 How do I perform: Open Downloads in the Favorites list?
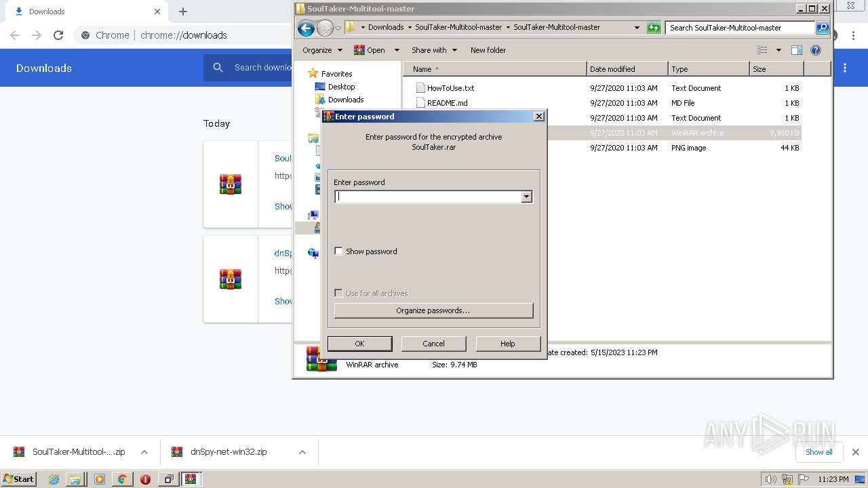(x=346, y=100)
